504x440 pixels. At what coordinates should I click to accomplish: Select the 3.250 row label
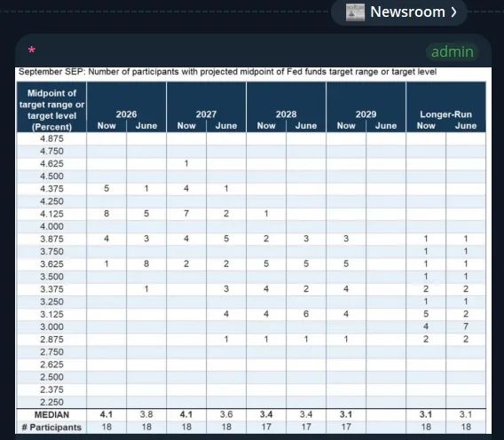pyautogui.click(x=51, y=302)
